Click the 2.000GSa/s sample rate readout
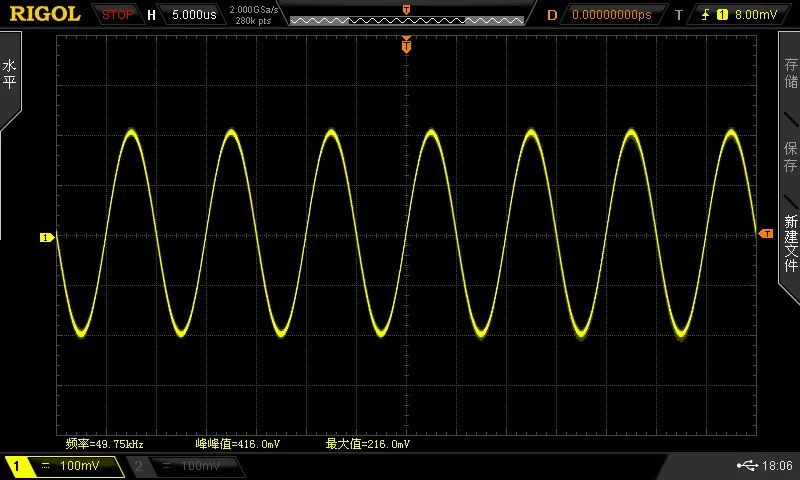Image resolution: width=800 pixels, height=480 pixels. pyautogui.click(x=254, y=10)
